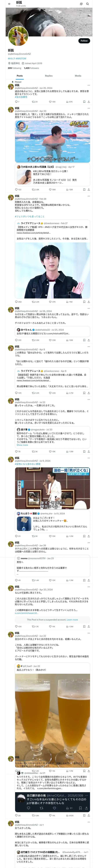The image size is (98, 868).
Task: Repost the pinned post showing 29 reposts
Action: pyautogui.click(x=34, y=102)
